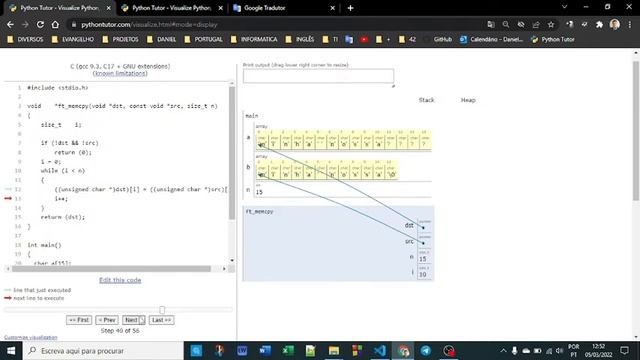Open the browser home page

(x=55, y=24)
